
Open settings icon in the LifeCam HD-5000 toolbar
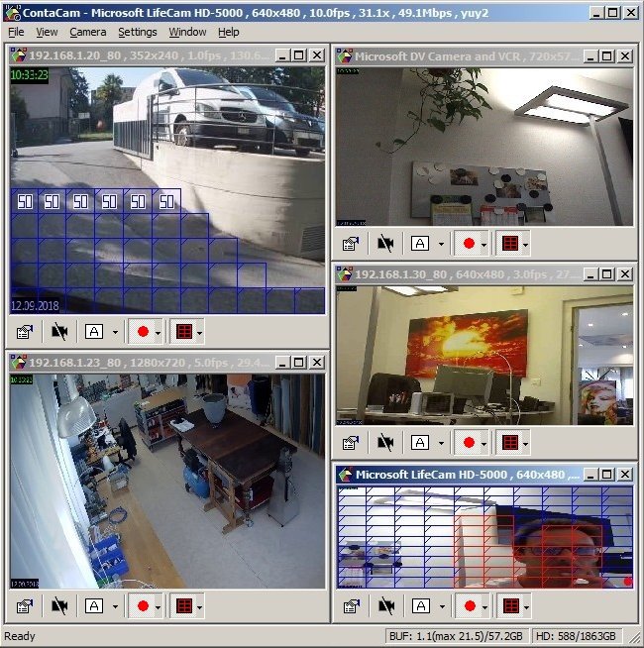(352, 606)
